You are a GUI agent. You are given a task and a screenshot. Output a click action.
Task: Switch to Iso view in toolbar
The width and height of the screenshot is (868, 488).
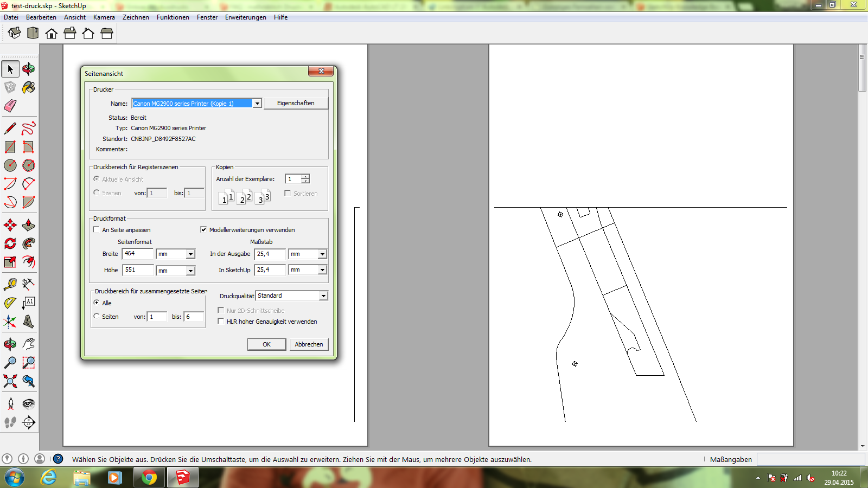pos(15,34)
